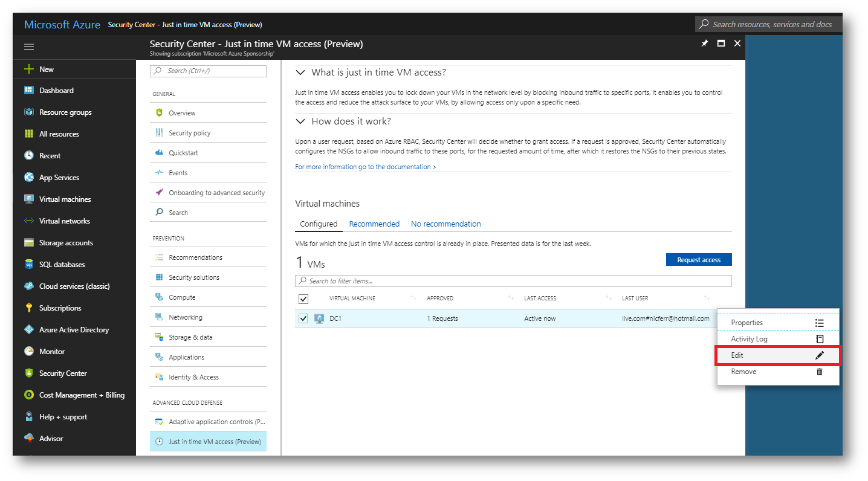868x481 pixels.
Task: Click the list icon beside Properties
Action: pos(820,323)
